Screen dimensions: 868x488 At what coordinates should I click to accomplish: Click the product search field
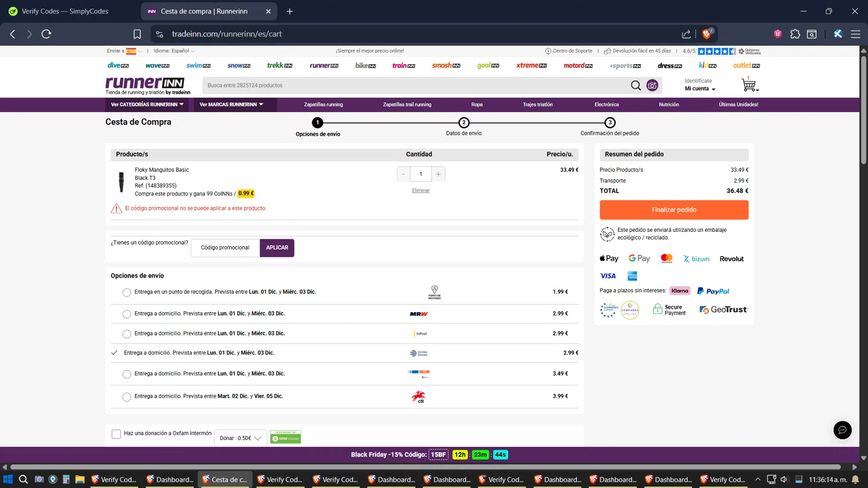point(415,86)
